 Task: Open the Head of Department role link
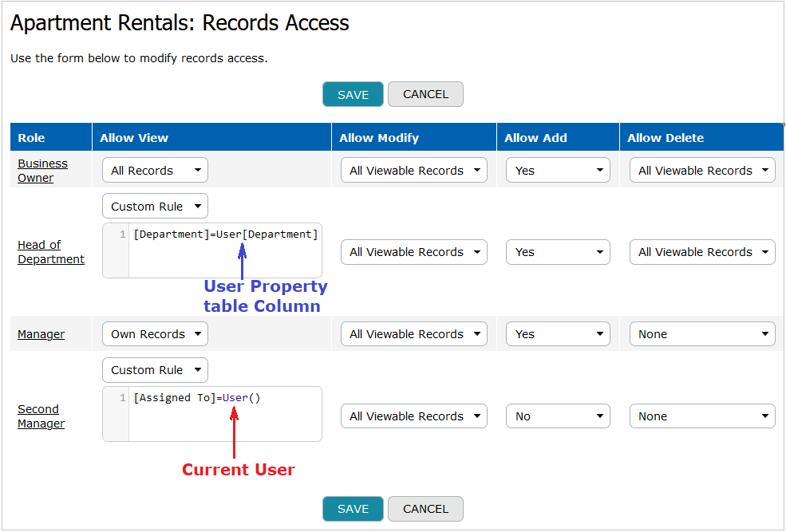click(51, 252)
